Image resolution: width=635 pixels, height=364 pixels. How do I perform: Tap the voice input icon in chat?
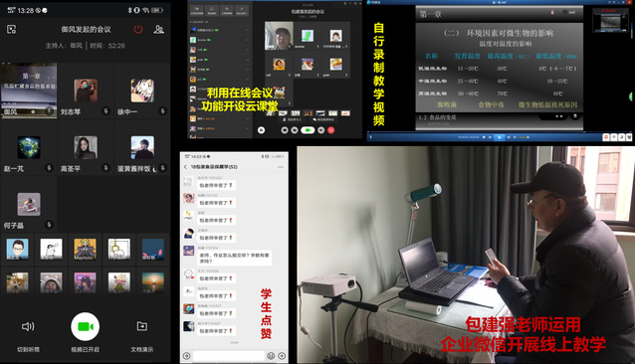coord(187,355)
